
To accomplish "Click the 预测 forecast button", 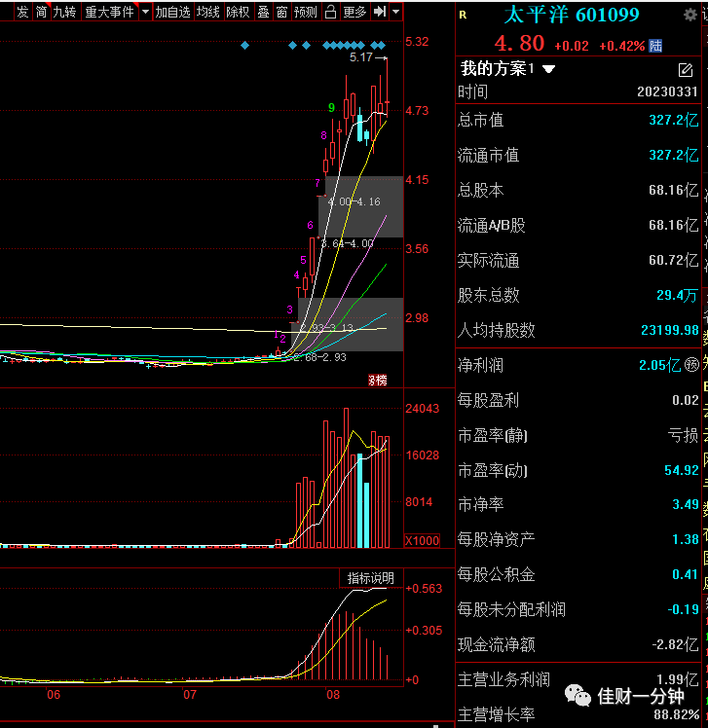I will point(305,12).
